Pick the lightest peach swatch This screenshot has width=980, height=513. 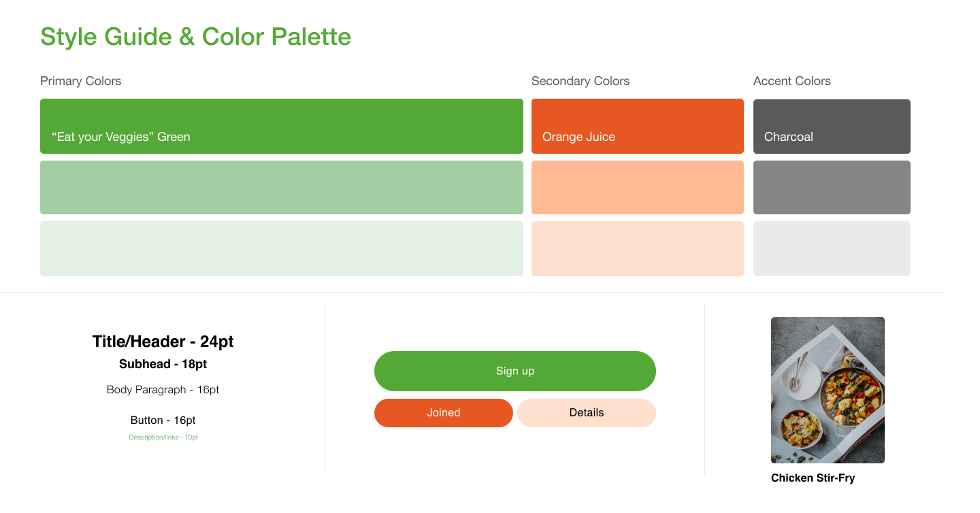tap(638, 248)
